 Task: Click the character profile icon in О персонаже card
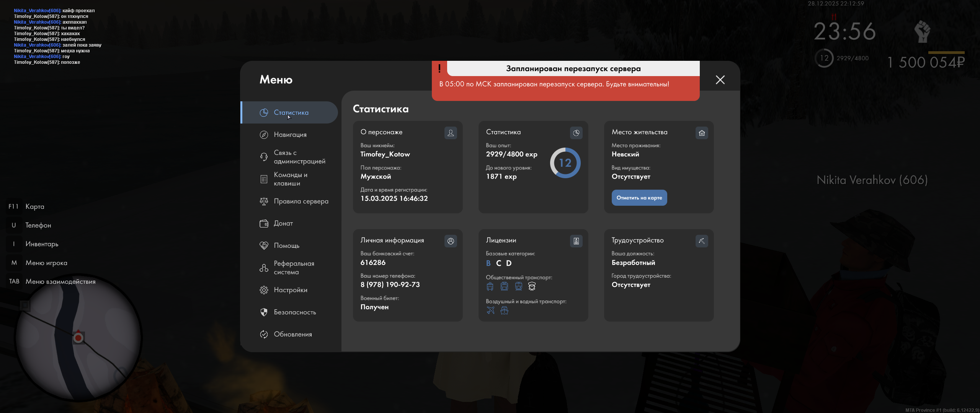pyautogui.click(x=451, y=133)
